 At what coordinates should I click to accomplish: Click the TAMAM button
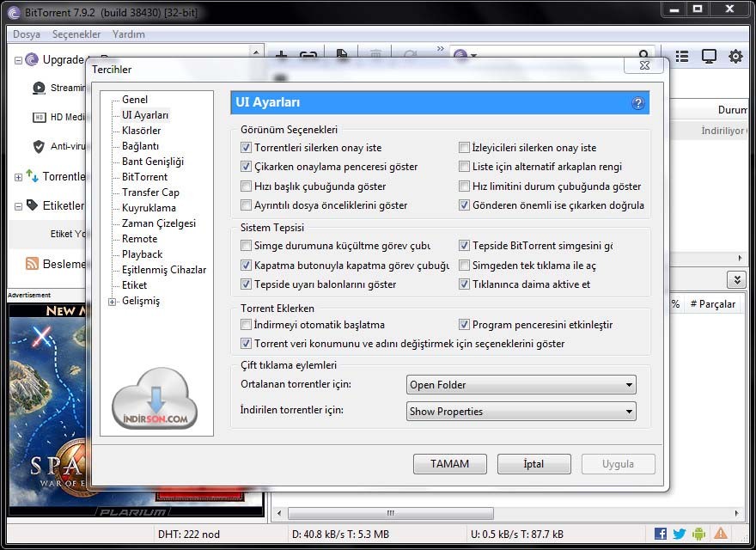(x=450, y=464)
